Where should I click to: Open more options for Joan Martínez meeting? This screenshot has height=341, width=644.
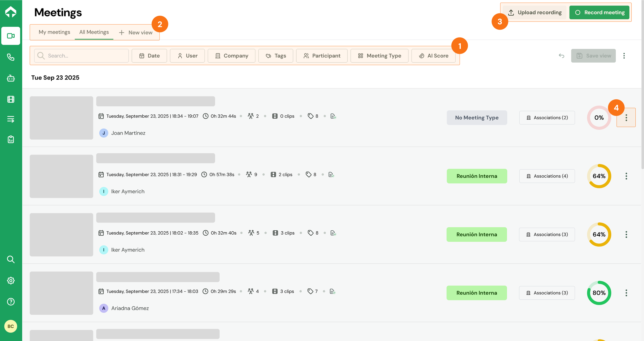tap(626, 117)
